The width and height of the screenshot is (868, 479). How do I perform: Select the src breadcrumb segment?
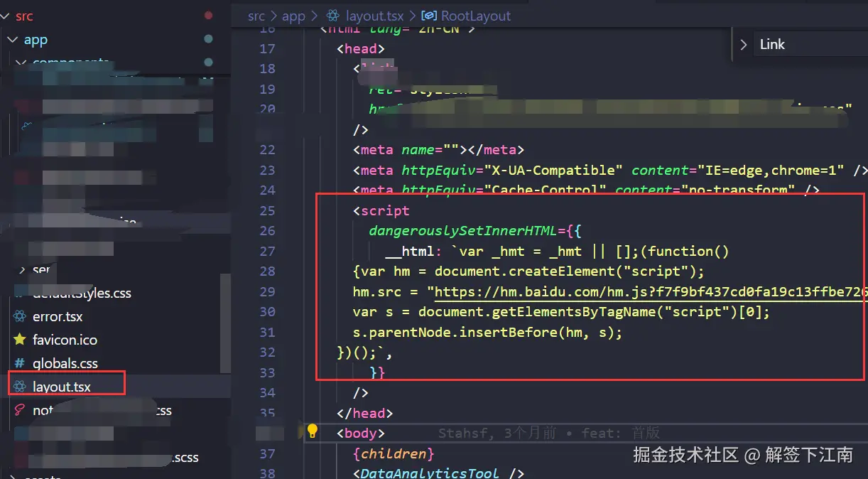[x=256, y=16]
